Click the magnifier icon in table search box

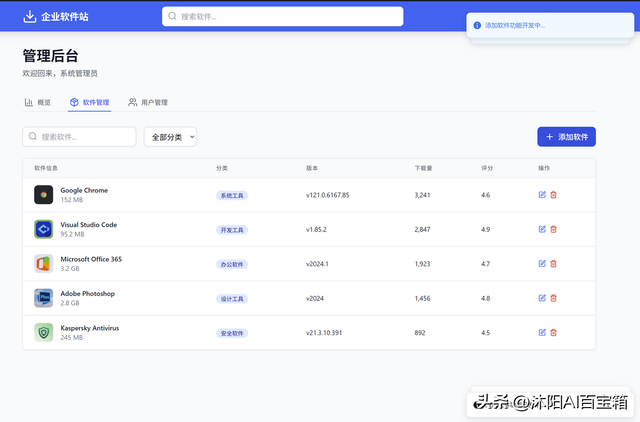33,136
